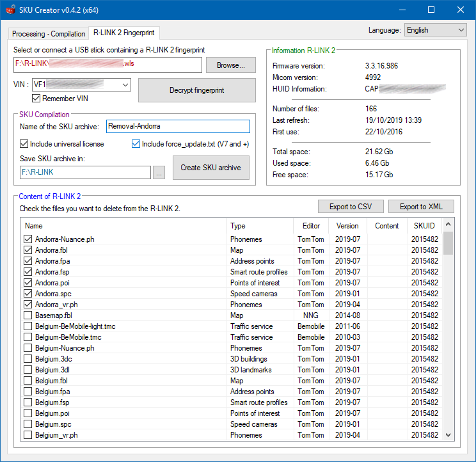Viewport: 476px width, 462px height.
Task: Export the list to CSV
Action: click(x=351, y=207)
